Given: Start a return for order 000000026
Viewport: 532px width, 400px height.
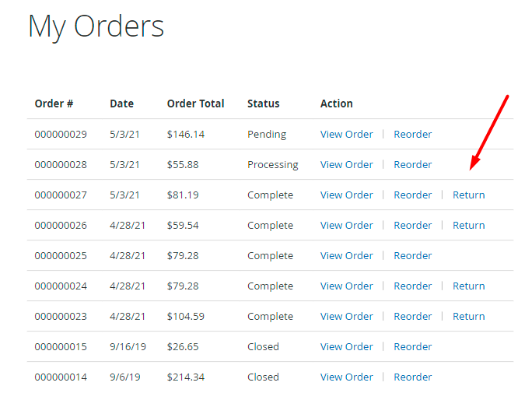Looking at the screenshot, I should pyautogui.click(x=468, y=225).
